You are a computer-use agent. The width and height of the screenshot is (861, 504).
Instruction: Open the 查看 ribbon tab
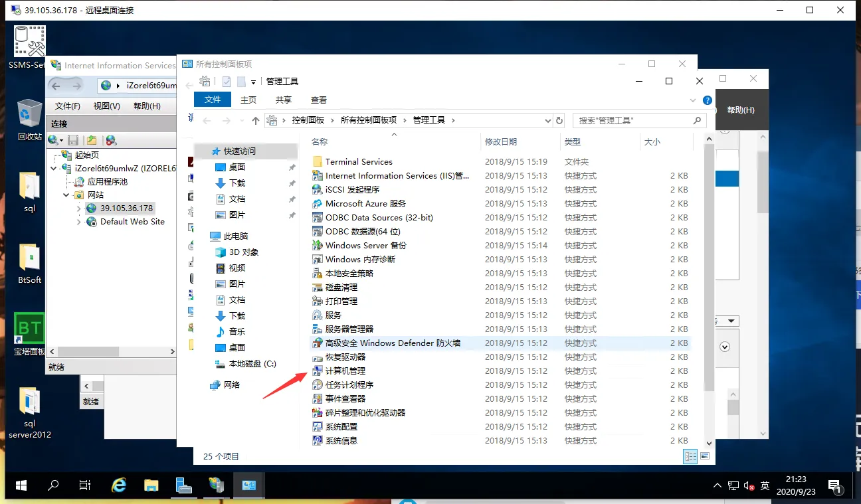319,100
